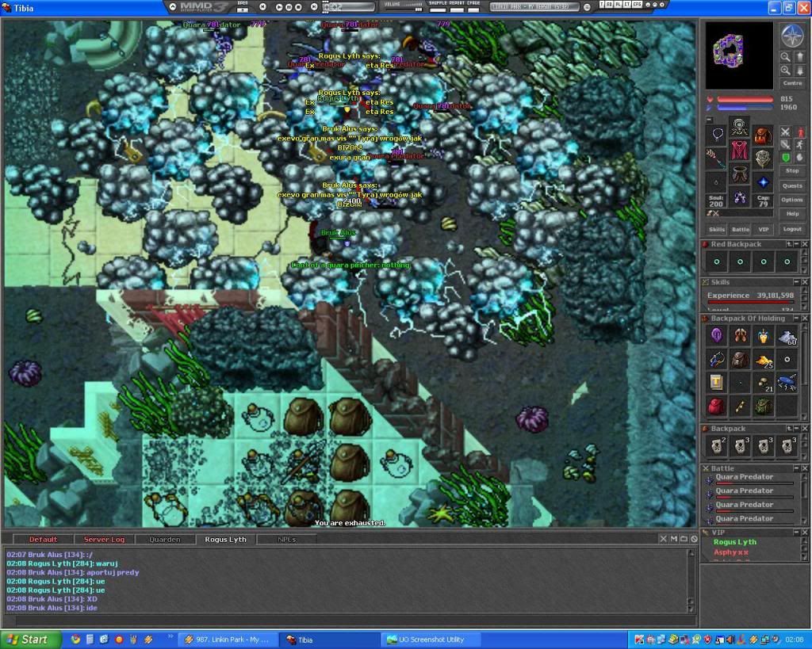Image resolution: width=812 pixels, height=649 pixels.
Task: Open the Server Log chat tab
Action: coord(104,540)
